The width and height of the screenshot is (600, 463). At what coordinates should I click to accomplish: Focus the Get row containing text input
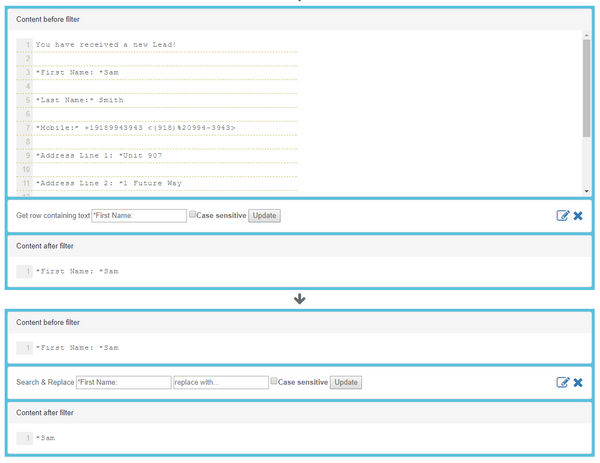[139, 215]
